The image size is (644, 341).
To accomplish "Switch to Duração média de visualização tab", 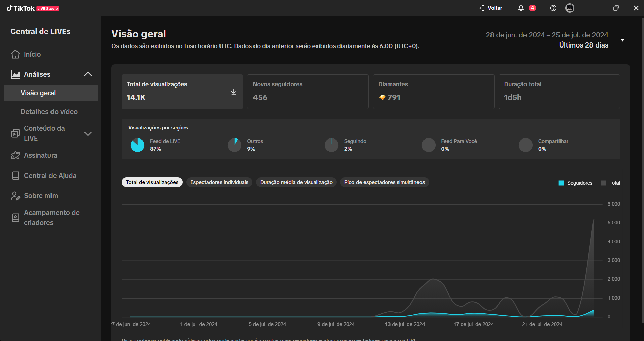I will coord(296,182).
